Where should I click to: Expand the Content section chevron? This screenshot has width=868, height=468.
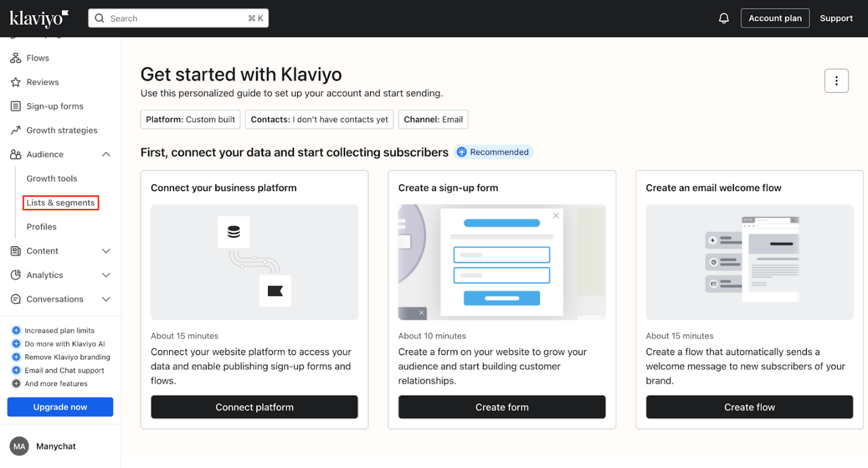(106, 251)
